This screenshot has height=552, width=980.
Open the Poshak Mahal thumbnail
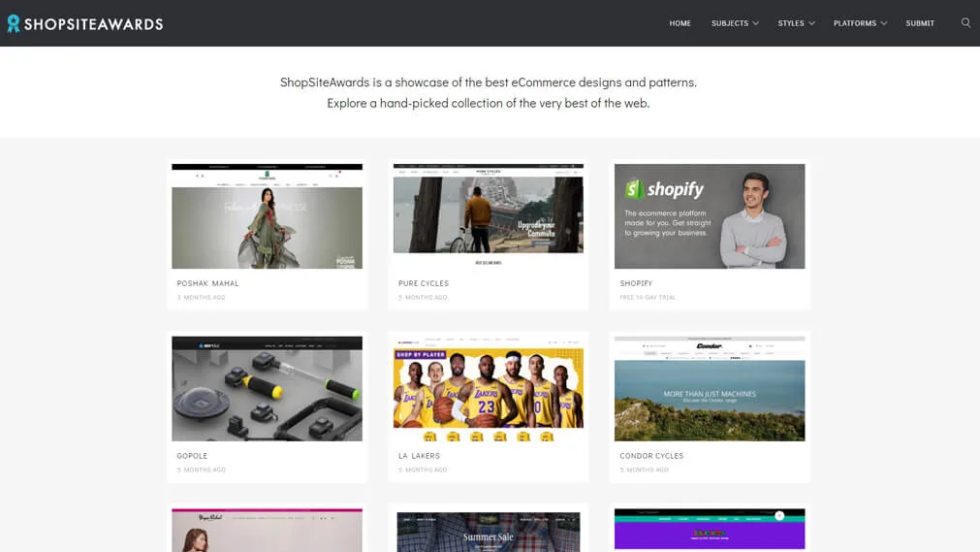coord(267,216)
